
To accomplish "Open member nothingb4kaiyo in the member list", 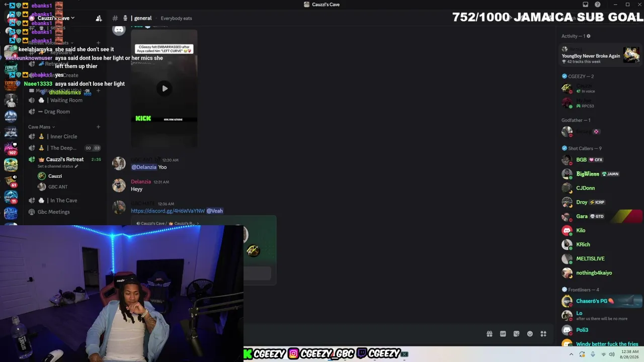I will click(601, 273).
